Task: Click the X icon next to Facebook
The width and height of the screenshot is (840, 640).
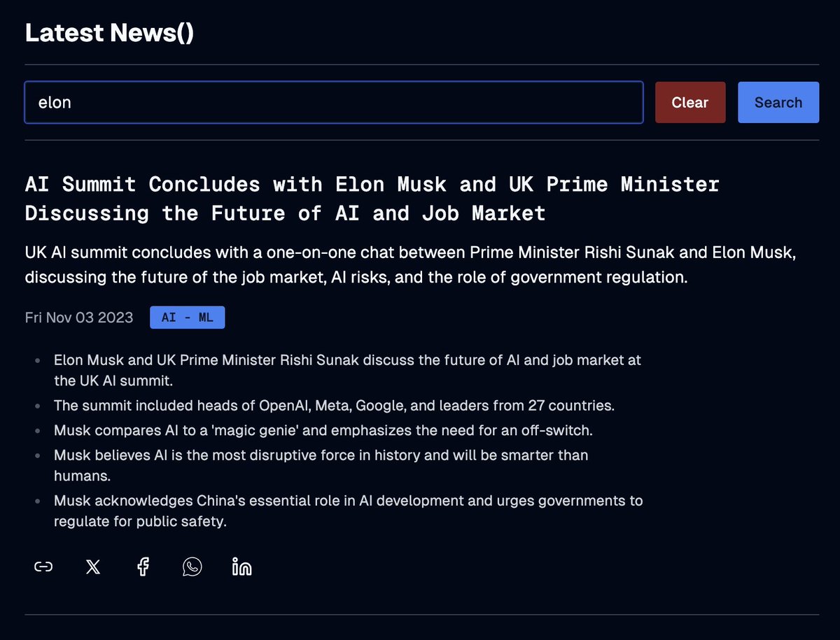Action: click(x=93, y=567)
